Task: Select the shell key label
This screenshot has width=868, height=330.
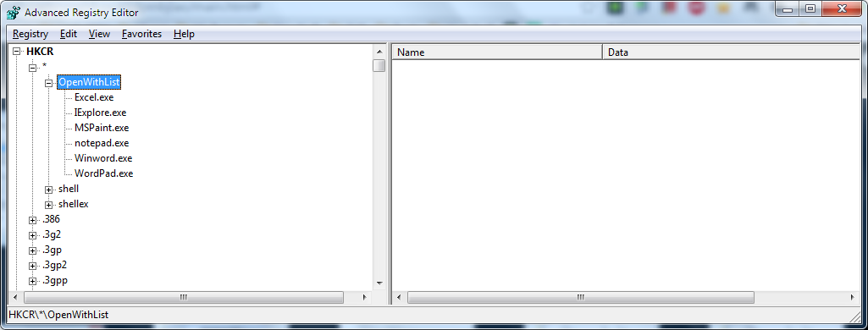Action: pos(69,189)
